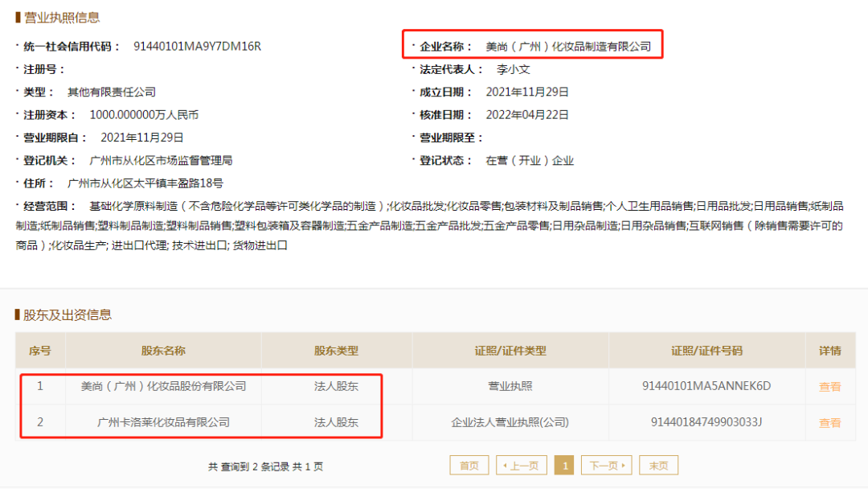Open 查看 details for 广州卡洛莱化妆品有限公司
This screenshot has width=868, height=489.
(x=829, y=422)
